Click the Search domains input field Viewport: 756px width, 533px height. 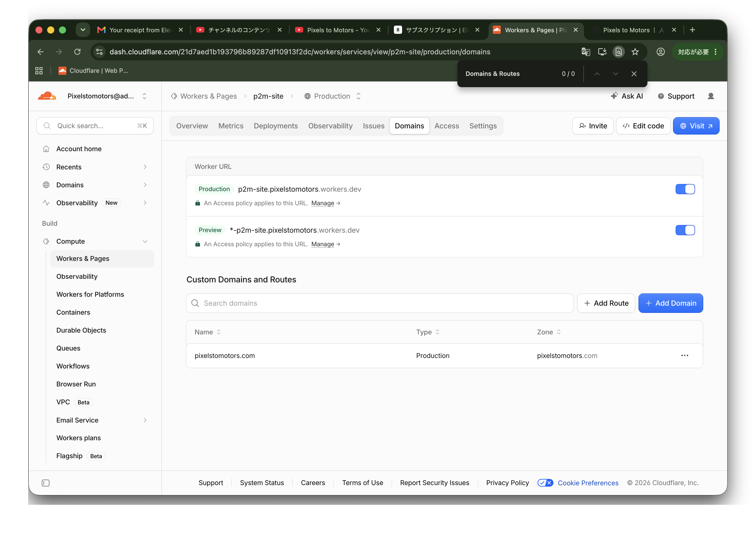[x=380, y=303]
